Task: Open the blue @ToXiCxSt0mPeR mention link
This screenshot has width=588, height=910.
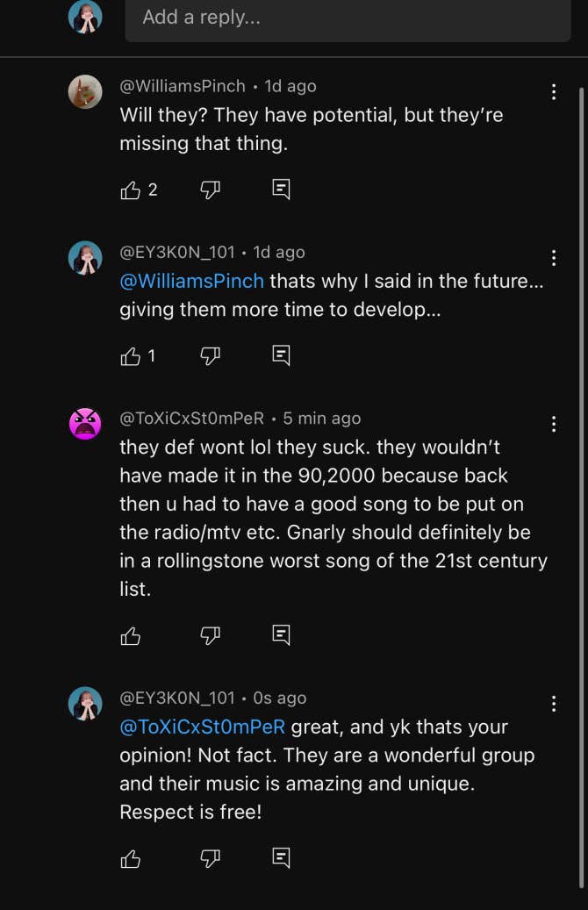Action: (x=202, y=727)
